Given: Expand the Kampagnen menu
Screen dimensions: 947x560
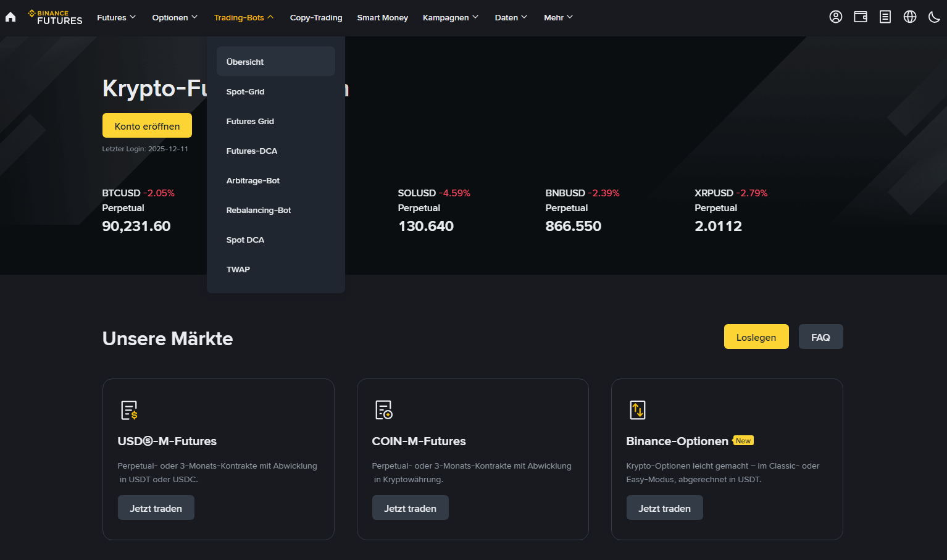Looking at the screenshot, I should point(451,17).
